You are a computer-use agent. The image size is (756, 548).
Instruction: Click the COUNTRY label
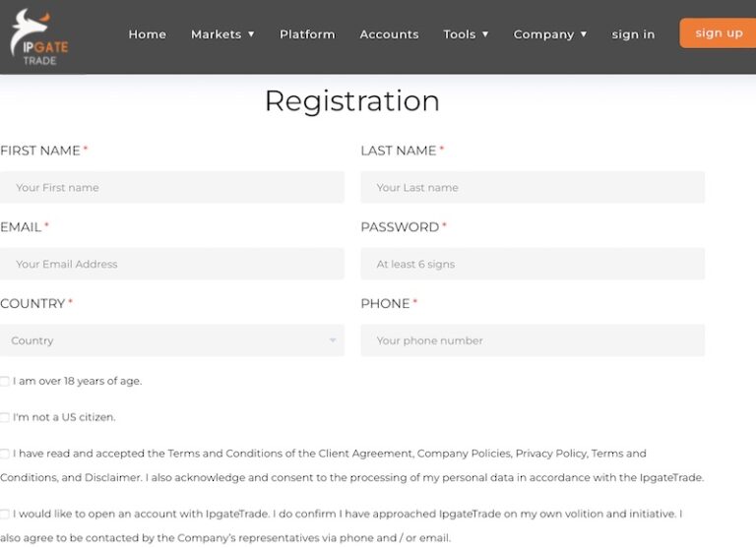pyautogui.click(x=36, y=304)
